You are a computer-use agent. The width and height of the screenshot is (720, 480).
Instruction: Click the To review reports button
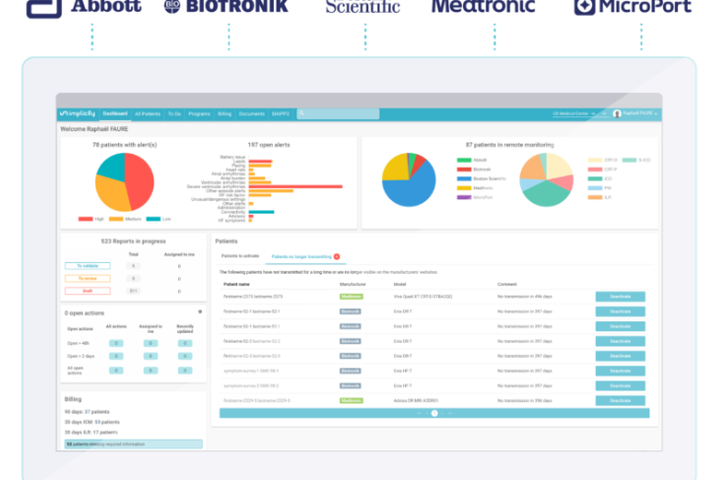88,278
